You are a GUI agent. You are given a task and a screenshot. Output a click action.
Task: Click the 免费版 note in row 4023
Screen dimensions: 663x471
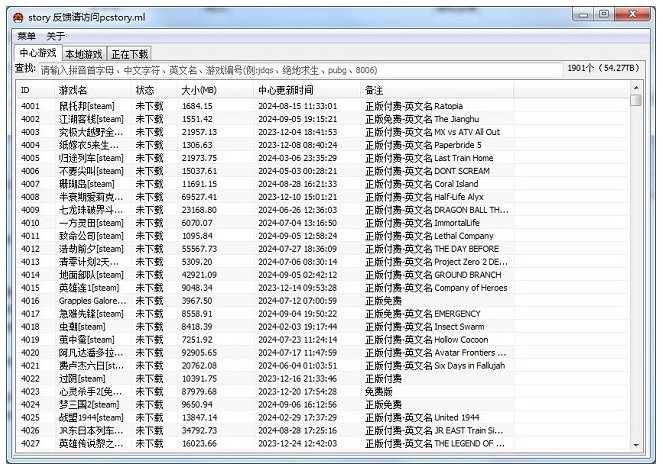tap(379, 392)
